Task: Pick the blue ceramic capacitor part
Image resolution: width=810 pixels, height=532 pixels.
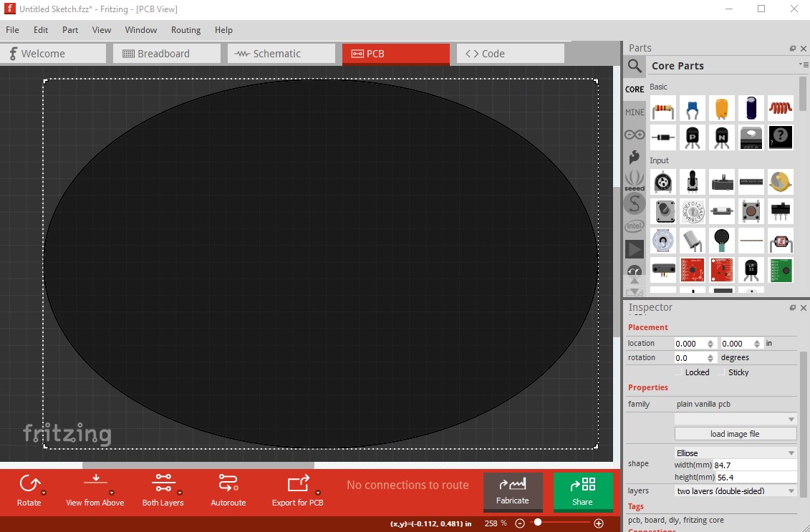Action: click(x=693, y=108)
